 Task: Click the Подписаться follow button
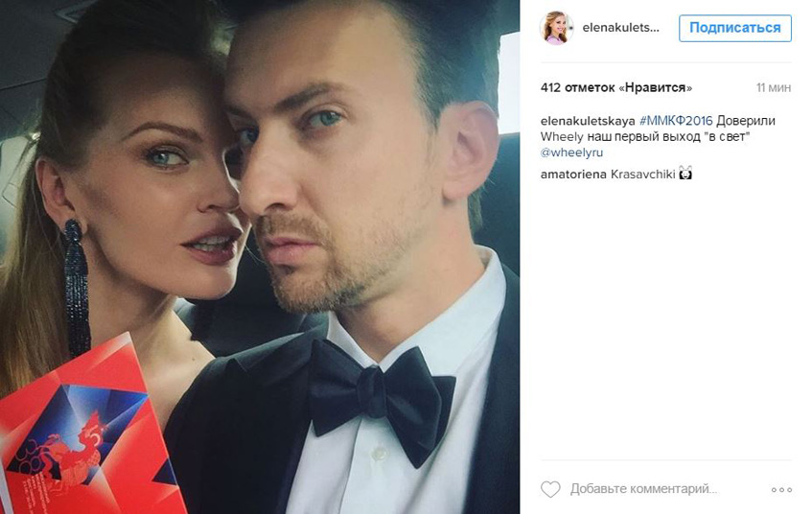[735, 28]
